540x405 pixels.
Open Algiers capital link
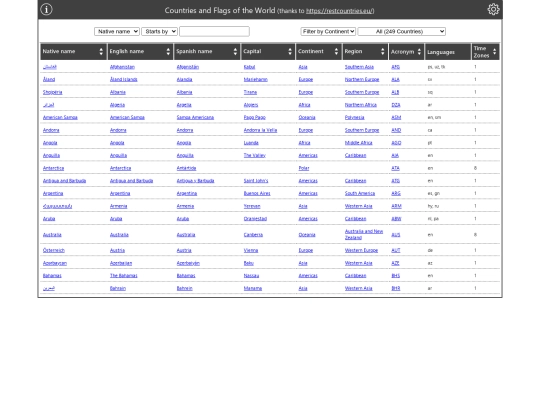[x=251, y=105]
